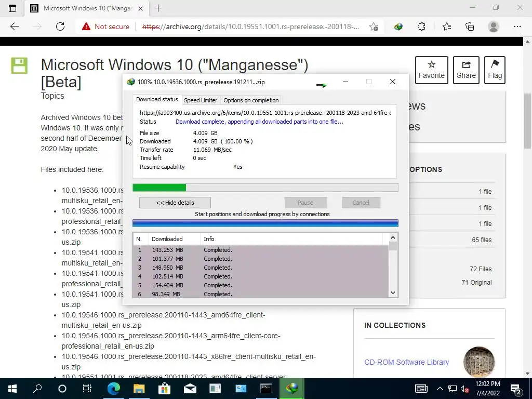Click the Hide details button
The height and width of the screenshot is (399, 532).
click(175, 203)
